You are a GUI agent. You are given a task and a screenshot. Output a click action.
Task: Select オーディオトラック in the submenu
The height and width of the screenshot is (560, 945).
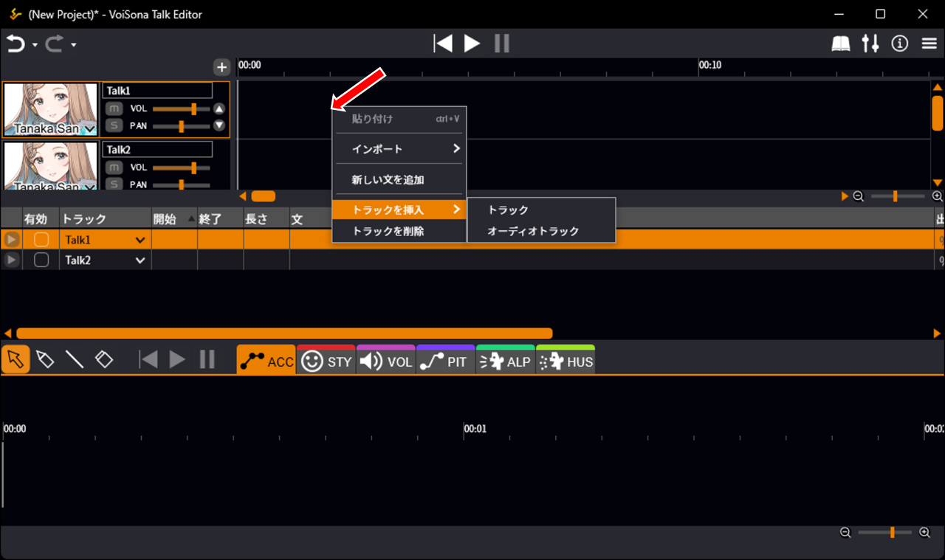(541, 231)
